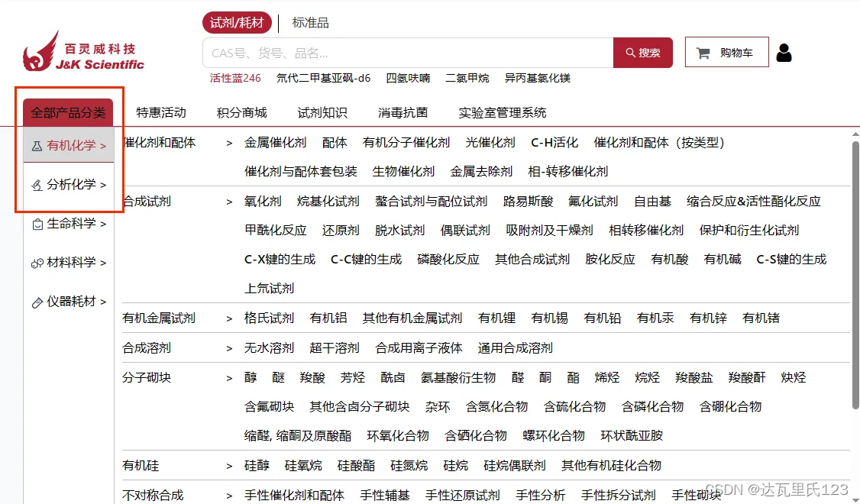Open the 合成用离子液体 link
The image size is (860, 504).
(x=419, y=348)
